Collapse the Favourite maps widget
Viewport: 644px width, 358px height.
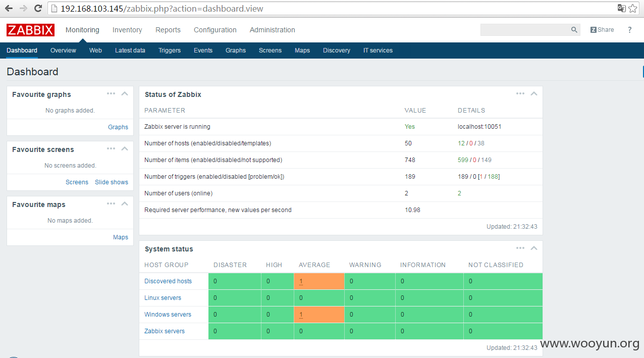pyautogui.click(x=125, y=203)
